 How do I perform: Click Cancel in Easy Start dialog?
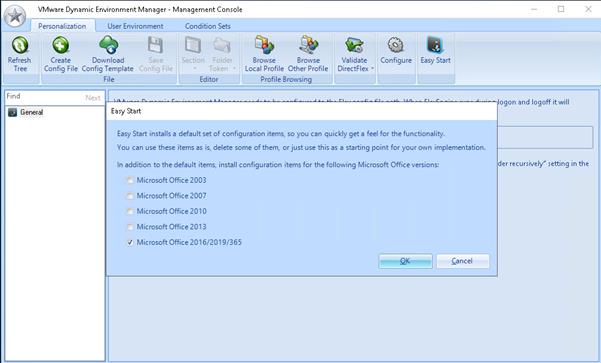pyautogui.click(x=463, y=261)
